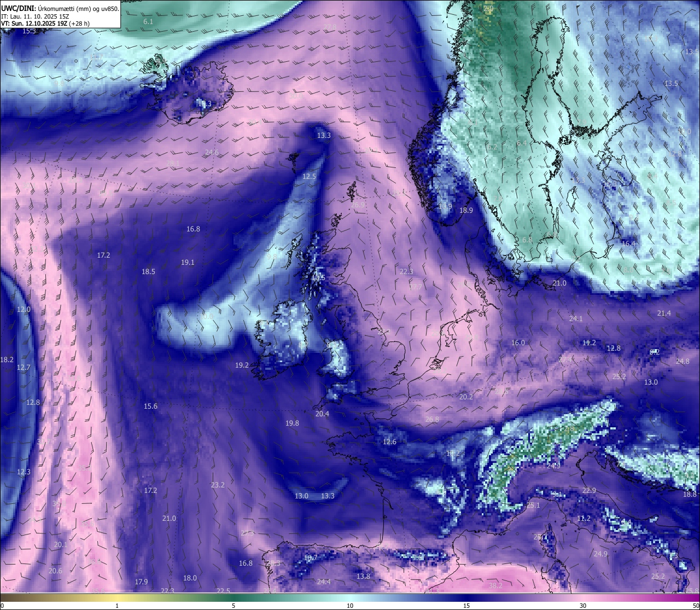This screenshot has height=610, width=700.
Task: Click the 13.8 value label
Action: [363, 576]
